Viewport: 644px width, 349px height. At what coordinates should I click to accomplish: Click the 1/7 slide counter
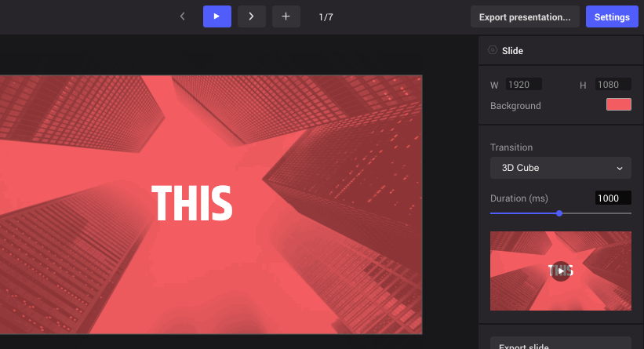pyautogui.click(x=326, y=16)
